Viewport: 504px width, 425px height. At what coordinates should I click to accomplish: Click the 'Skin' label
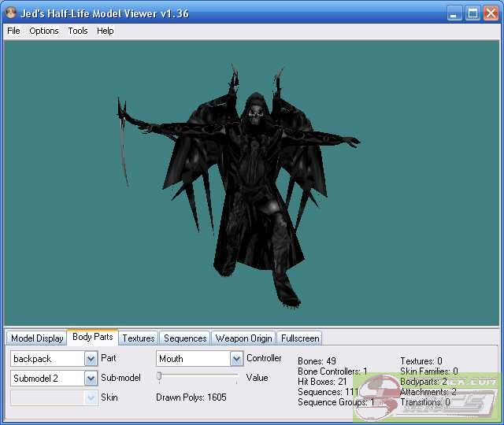coord(109,397)
